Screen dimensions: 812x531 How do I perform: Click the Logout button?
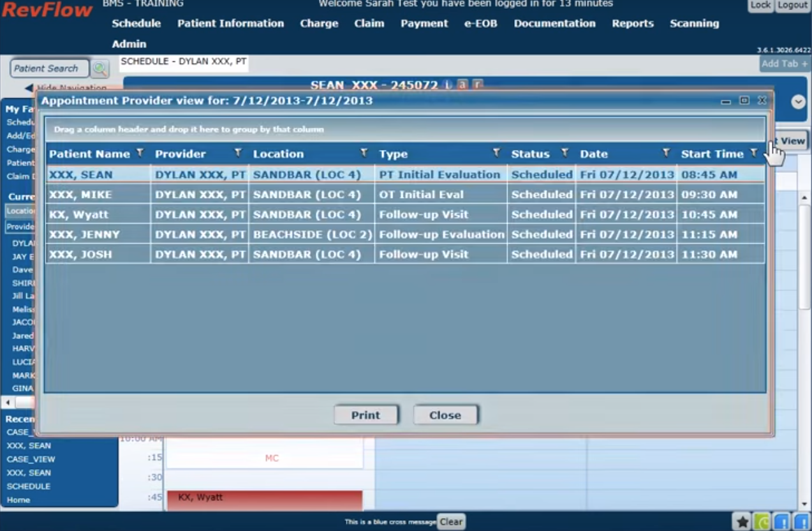(793, 5)
